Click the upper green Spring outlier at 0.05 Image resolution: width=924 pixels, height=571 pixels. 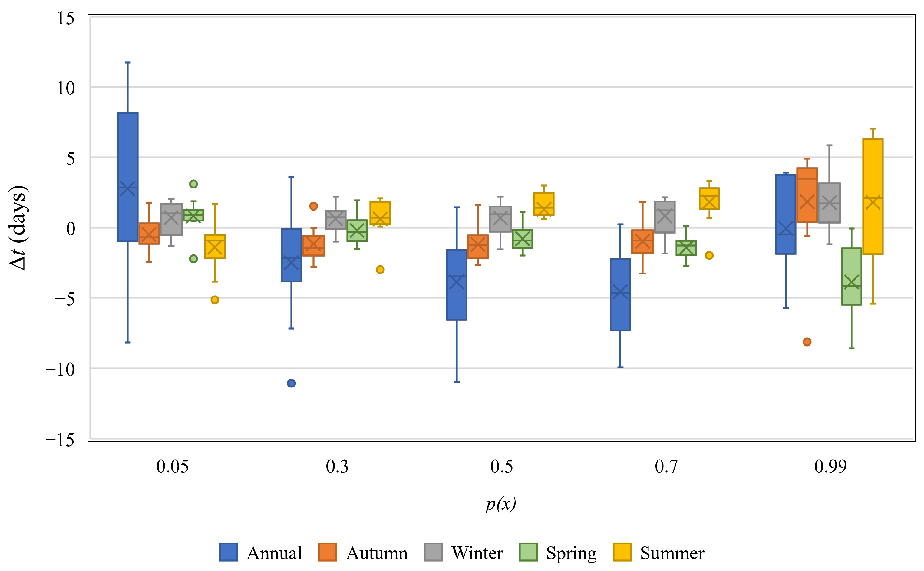coord(193,184)
